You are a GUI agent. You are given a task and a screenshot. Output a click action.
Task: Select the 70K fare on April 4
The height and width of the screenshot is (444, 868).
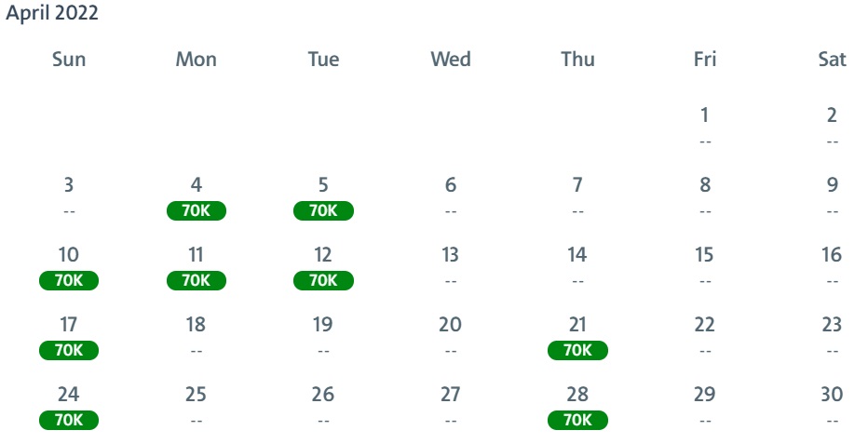(x=196, y=210)
